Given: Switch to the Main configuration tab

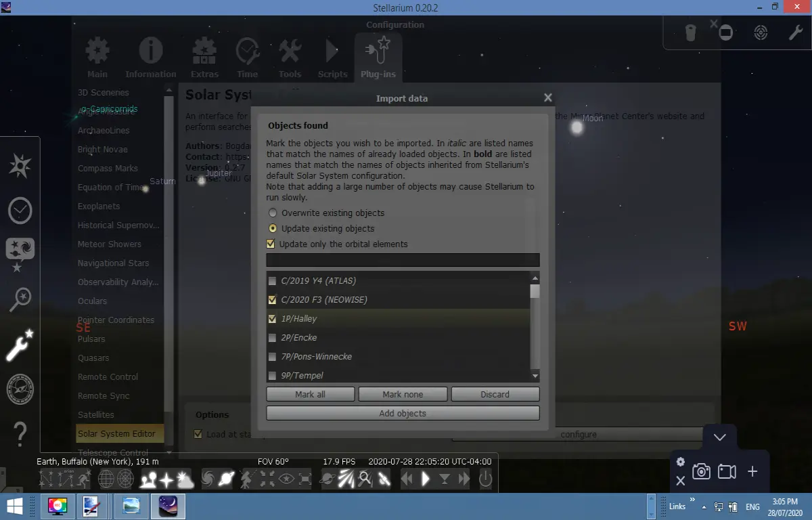Looking at the screenshot, I should point(97,58).
